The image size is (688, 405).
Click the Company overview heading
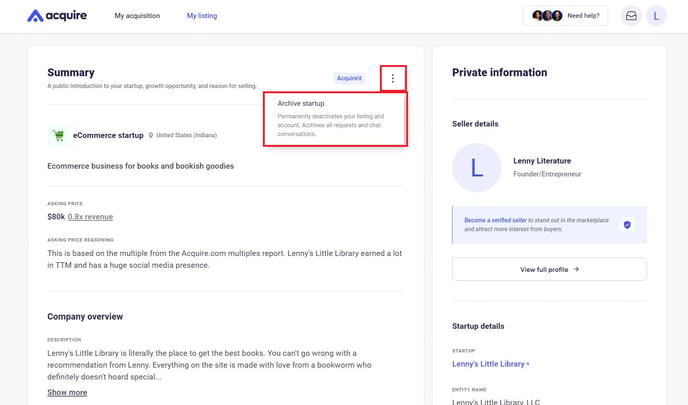point(85,316)
